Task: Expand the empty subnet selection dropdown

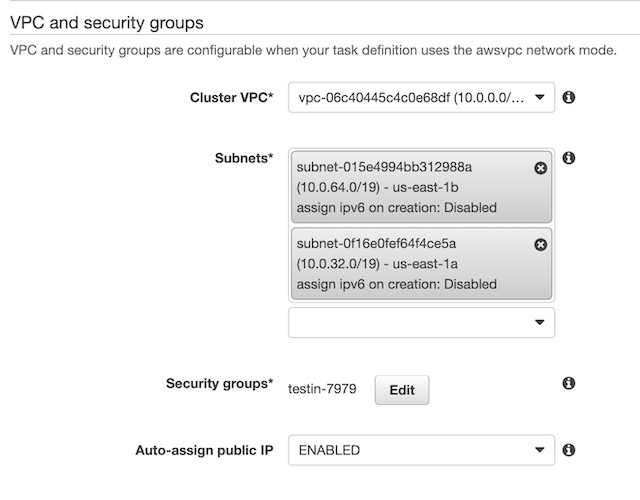Action: tap(420, 322)
